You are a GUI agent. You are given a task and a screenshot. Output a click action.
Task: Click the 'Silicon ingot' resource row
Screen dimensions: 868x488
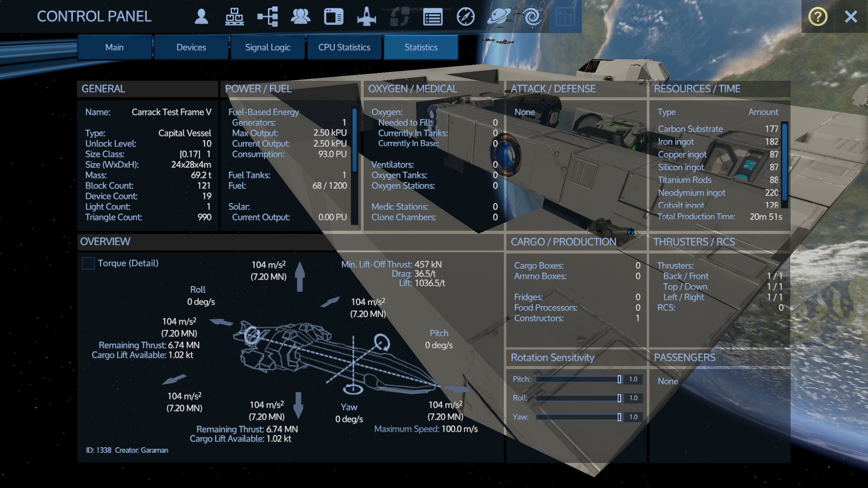(718, 167)
